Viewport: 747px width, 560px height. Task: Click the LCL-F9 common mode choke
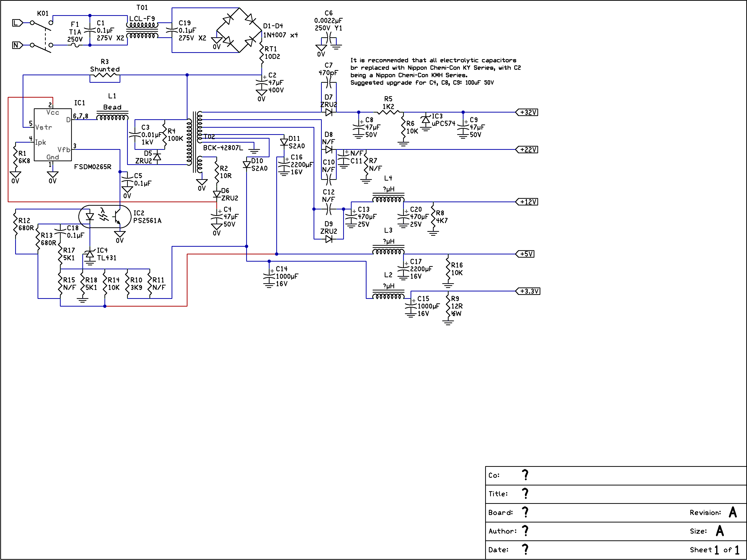[x=142, y=30]
